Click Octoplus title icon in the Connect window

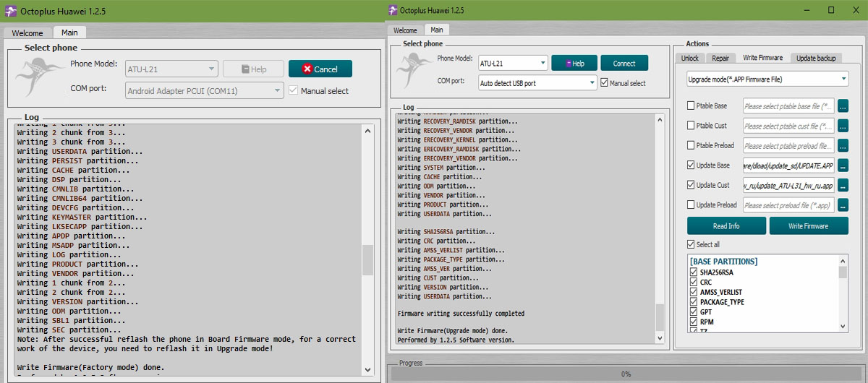(x=393, y=10)
